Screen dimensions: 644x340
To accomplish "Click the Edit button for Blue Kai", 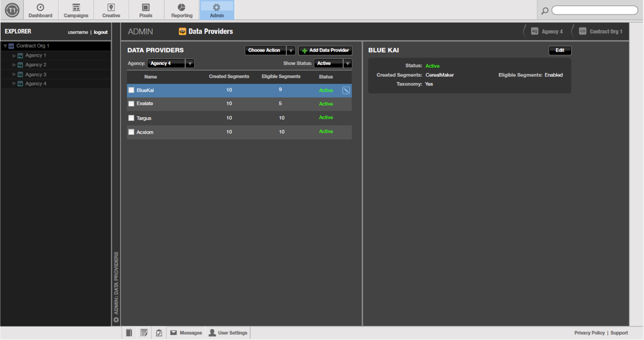I will coord(560,51).
